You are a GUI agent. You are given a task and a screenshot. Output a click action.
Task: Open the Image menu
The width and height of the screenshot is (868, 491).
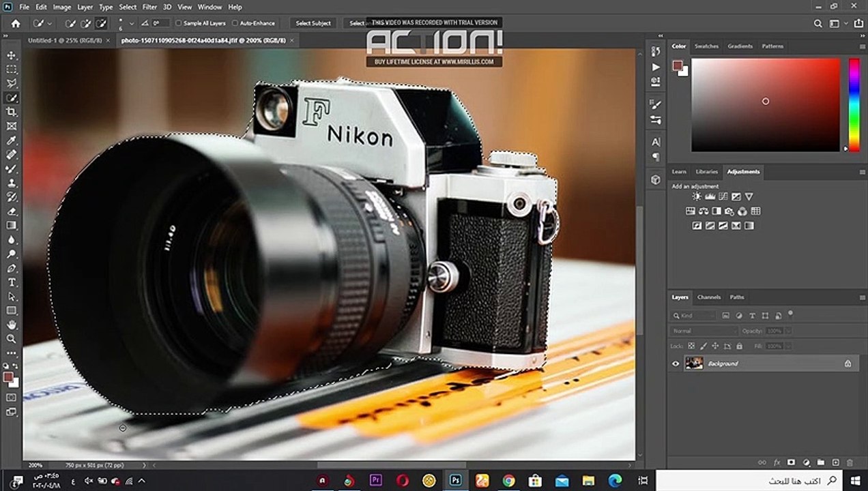pyautogui.click(x=61, y=7)
